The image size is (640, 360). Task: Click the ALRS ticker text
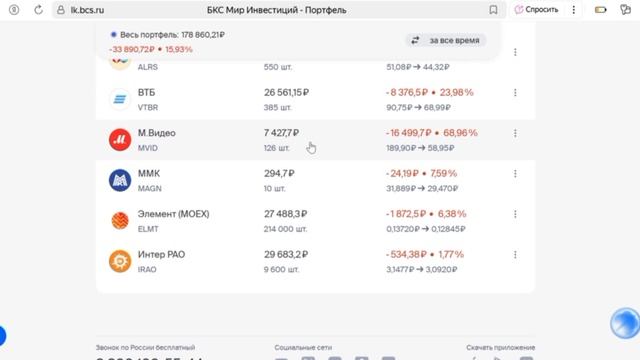click(148, 67)
